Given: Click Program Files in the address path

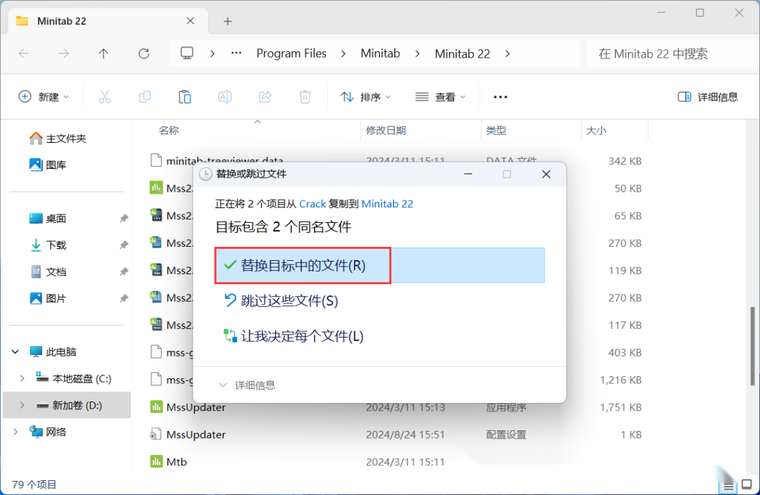Looking at the screenshot, I should coord(291,53).
